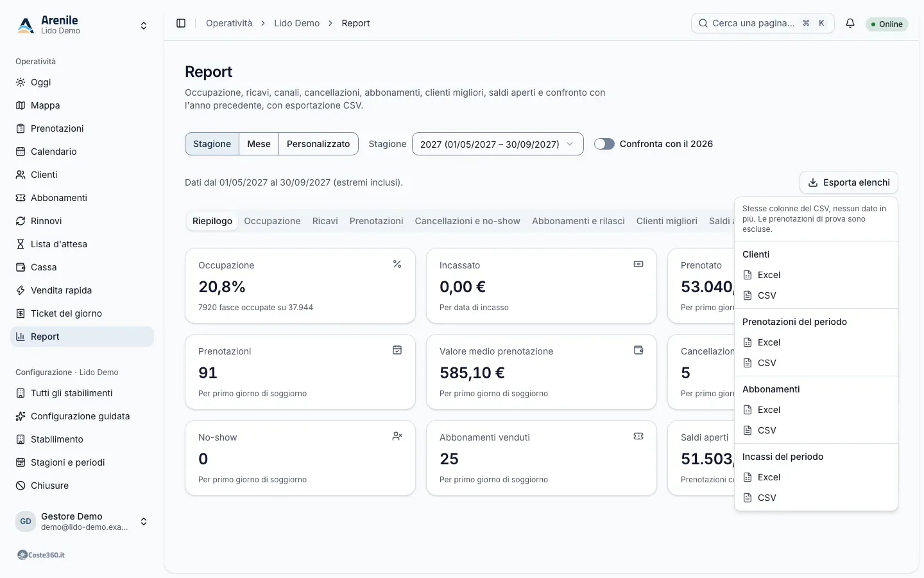Switch to the Occupazione tab
The image size is (924, 578).
coord(272,221)
